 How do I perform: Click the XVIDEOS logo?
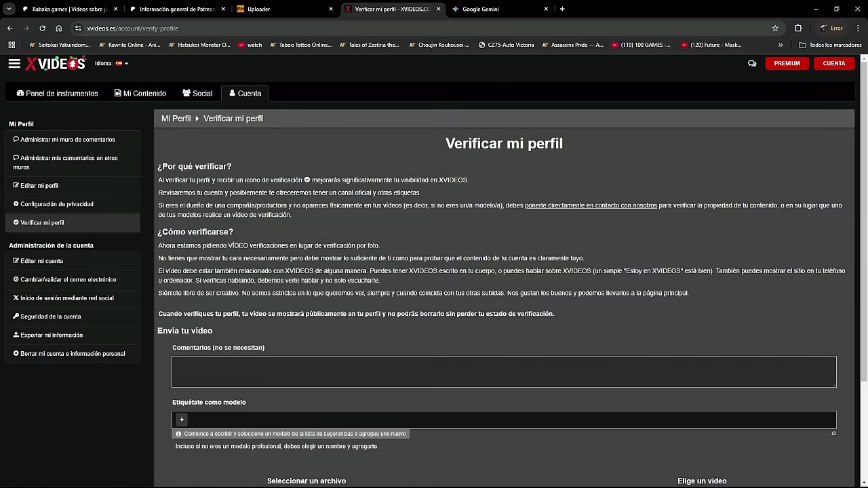(55, 63)
